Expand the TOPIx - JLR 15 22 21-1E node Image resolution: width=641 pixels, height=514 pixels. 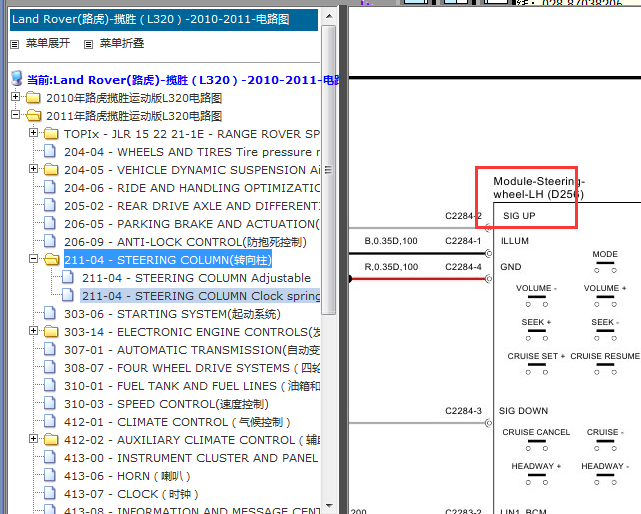tap(34, 133)
